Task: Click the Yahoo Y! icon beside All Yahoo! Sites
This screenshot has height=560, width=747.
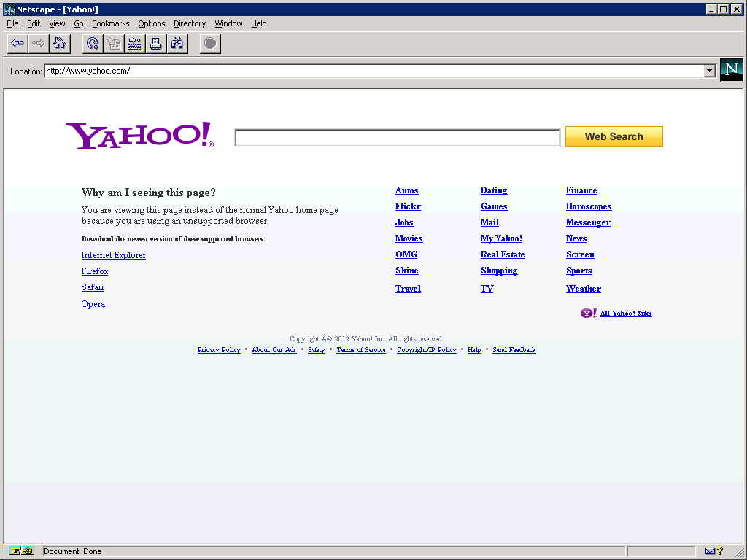Action: (589, 313)
